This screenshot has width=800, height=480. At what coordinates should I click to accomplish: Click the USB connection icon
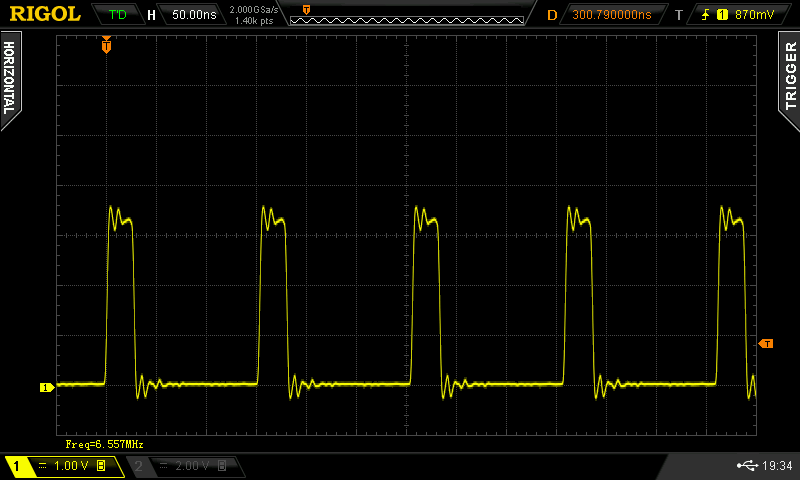click(745, 466)
